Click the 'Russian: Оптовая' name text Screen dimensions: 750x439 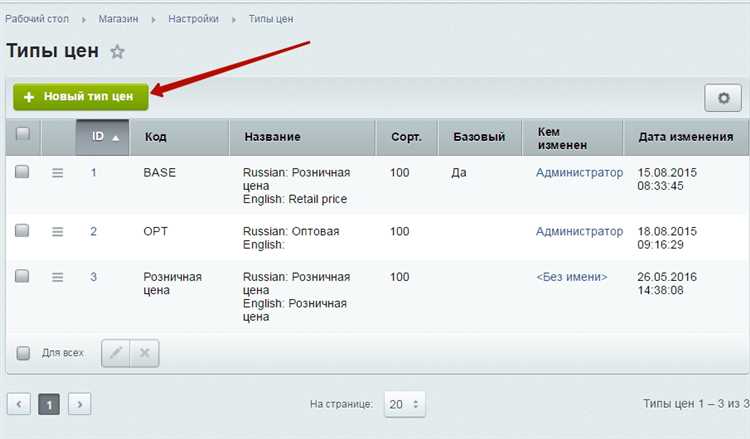(291, 231)
